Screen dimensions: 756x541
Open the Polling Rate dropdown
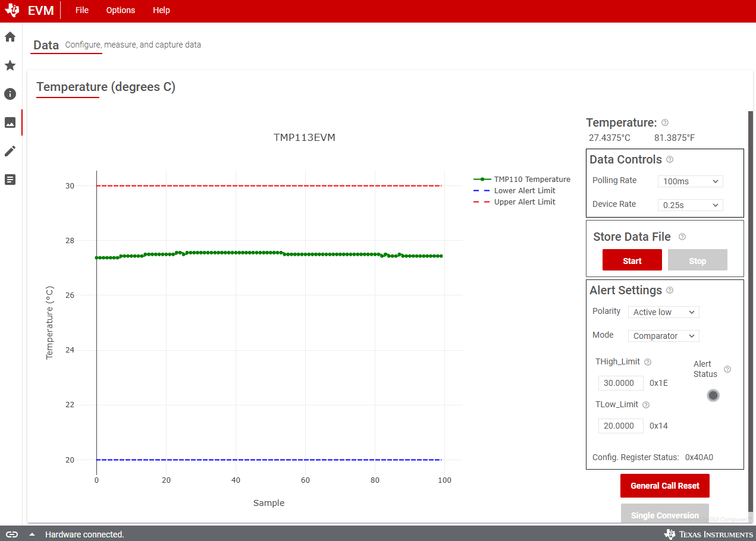(690, 181)
